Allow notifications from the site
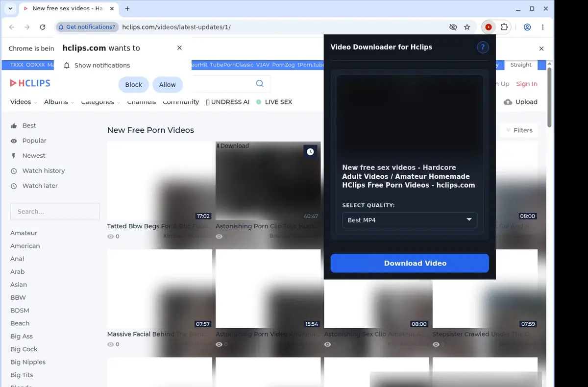 [167, 85]
